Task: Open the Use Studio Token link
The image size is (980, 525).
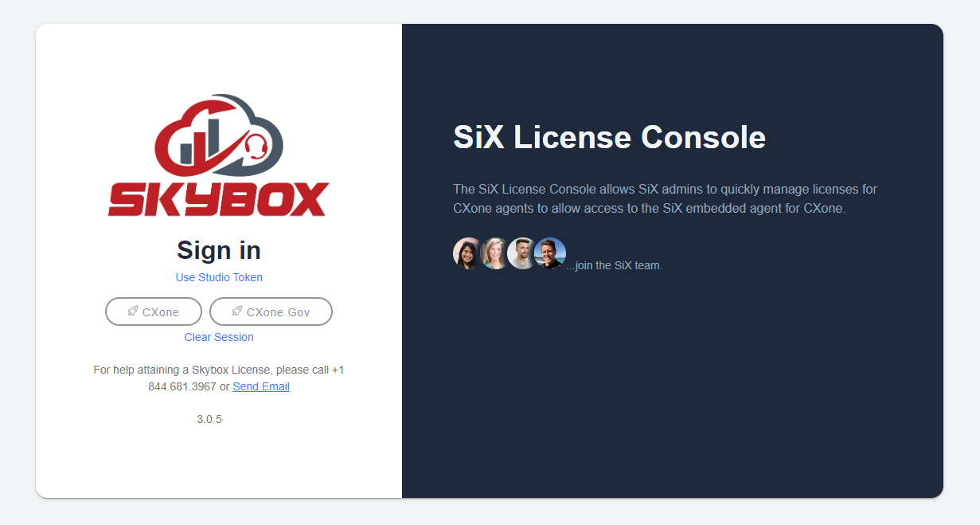Action: (219, 277)
